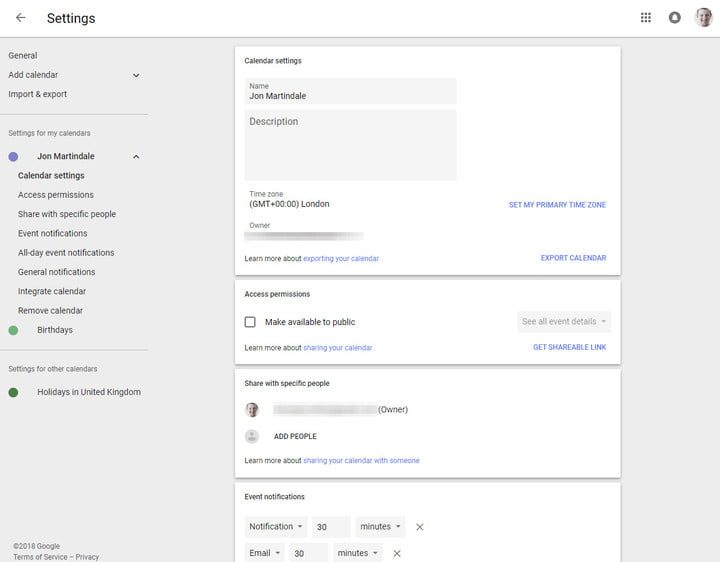This screenshot has height=562, width=720.
Task: Click the account profile avatar in header
Action: click(x=703, y=18)
